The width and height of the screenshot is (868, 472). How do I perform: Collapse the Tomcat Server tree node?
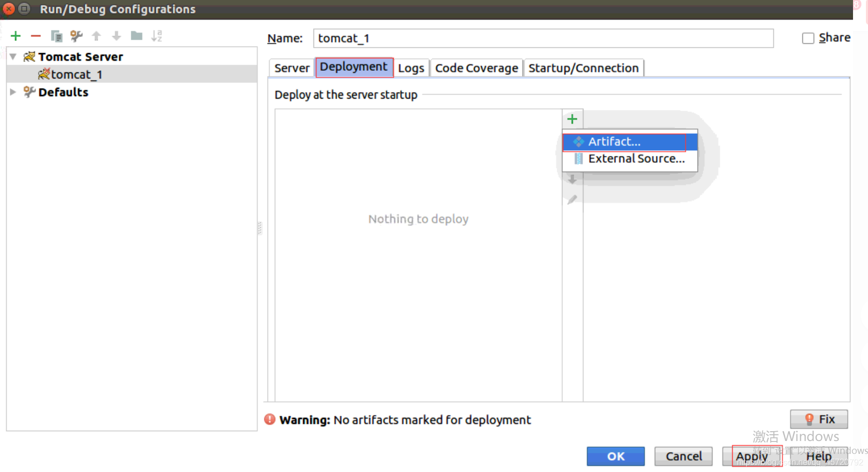pos(13,56)
